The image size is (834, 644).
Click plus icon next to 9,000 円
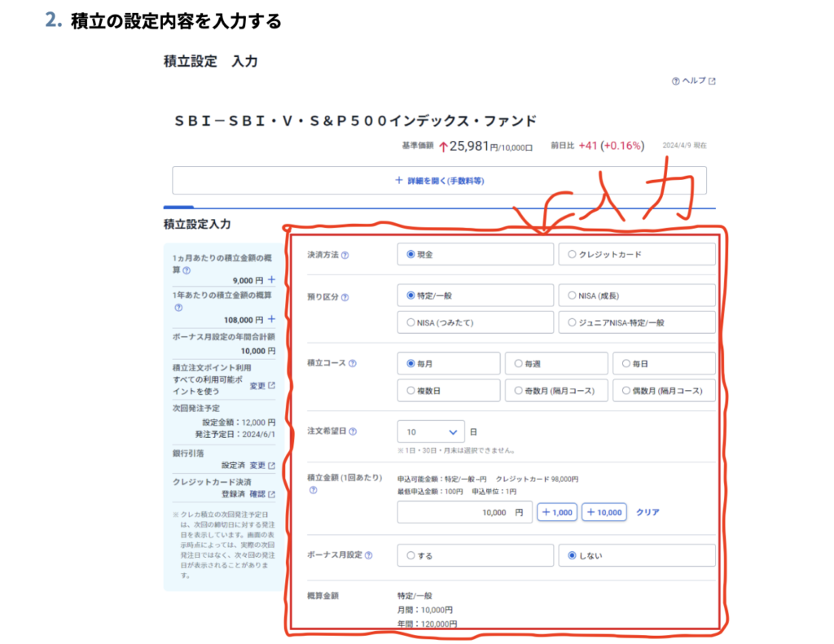click(271, 280)
